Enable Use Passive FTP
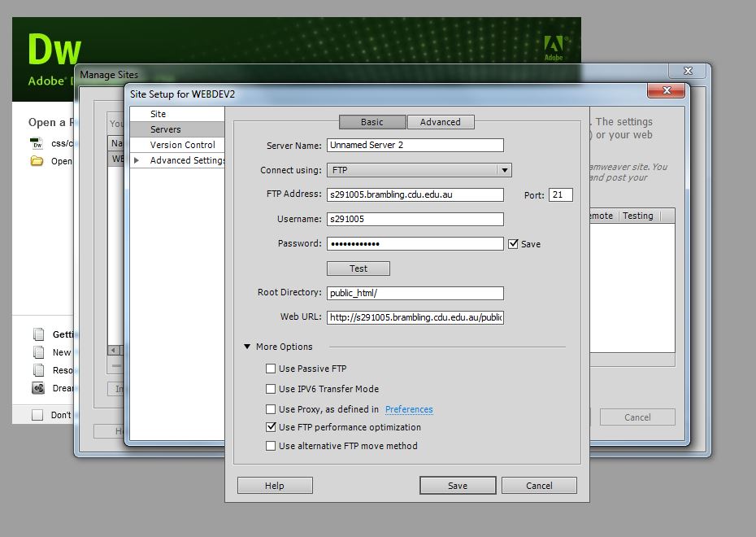756x537 pixels. (271, 369)
